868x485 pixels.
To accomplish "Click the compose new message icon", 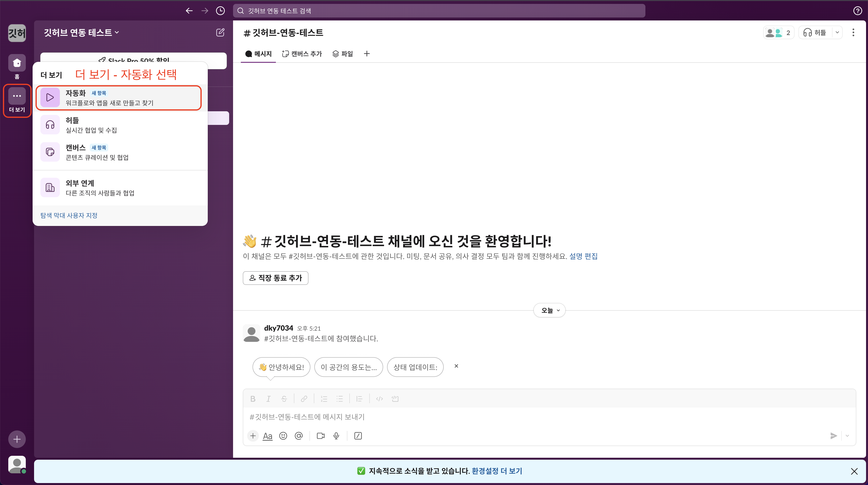I will pos(220,32).
